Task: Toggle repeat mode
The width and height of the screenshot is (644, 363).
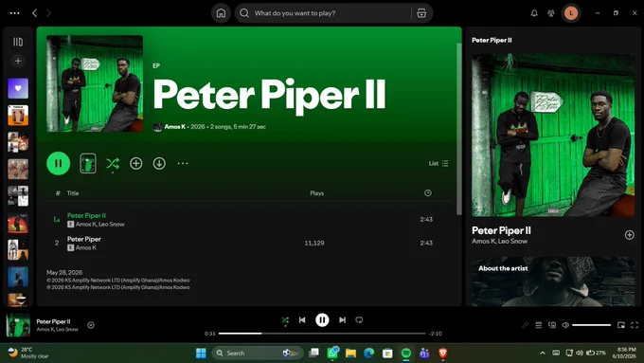Action: click(x=359, y=319)
